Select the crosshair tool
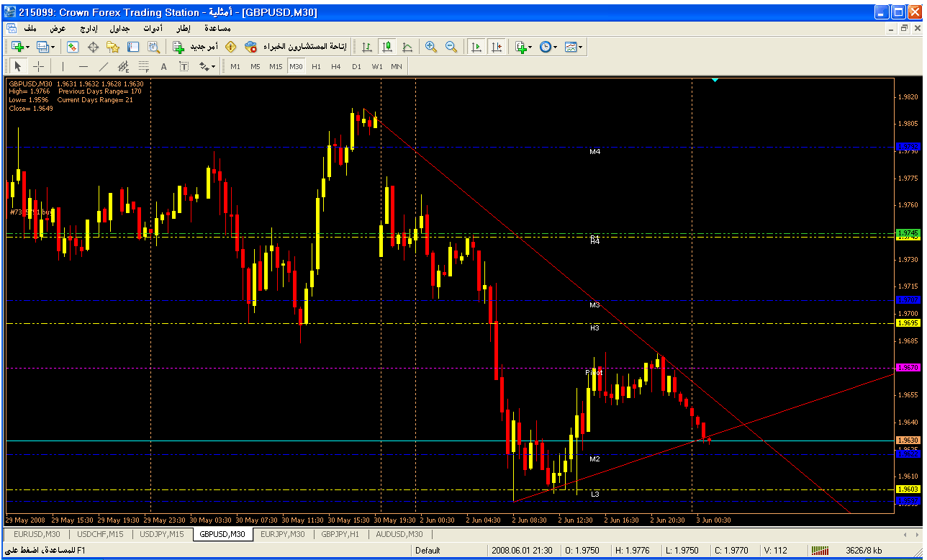Screen dimensions: 927x560 click(x=38, y=66)
